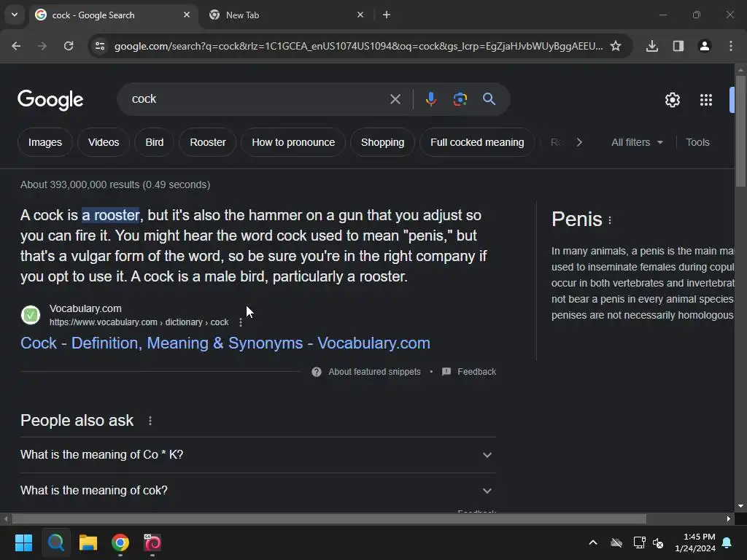Image resolution: width=747 pixels, height=560 pixels.
Task: Show hidden system tray icons
Action: pyautogui.click(x=593, y=542)
